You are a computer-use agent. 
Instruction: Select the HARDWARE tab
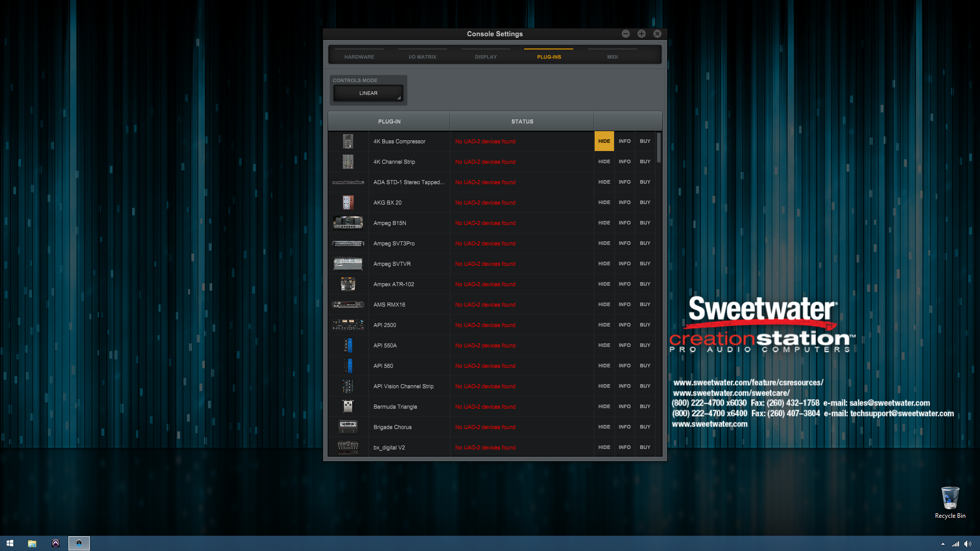click(359, 56)
